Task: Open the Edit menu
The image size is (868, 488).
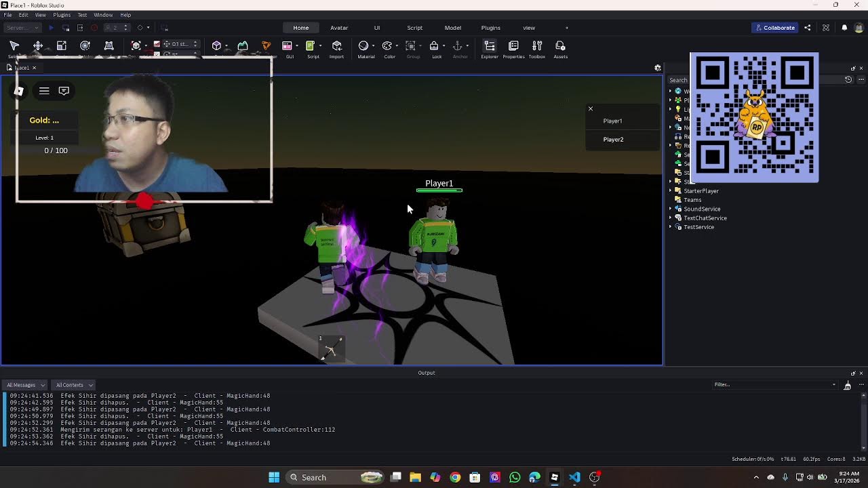Action: [x=23, y=15]
